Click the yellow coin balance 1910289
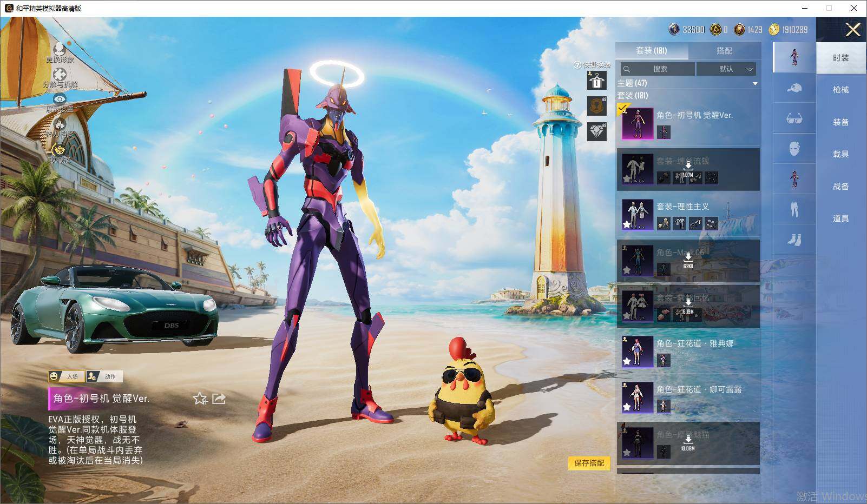This screenshot has height=504, width=867. tap(788, 30)
